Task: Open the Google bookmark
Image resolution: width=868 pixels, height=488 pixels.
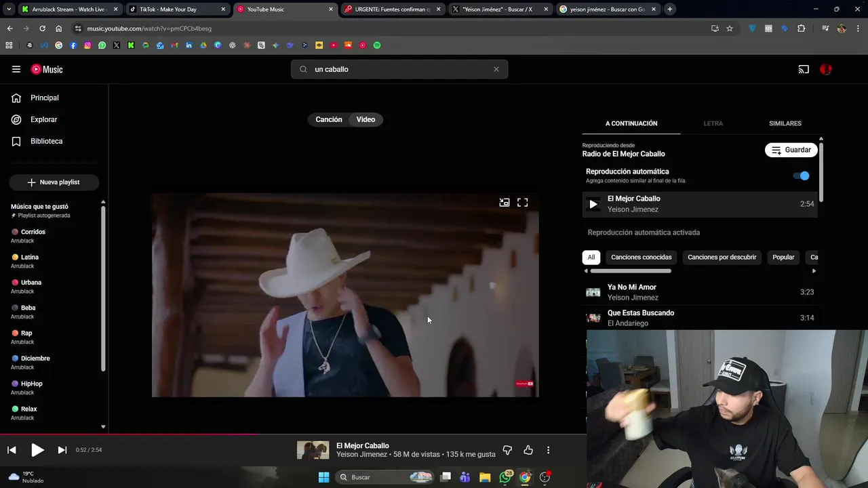Action: 58,45
